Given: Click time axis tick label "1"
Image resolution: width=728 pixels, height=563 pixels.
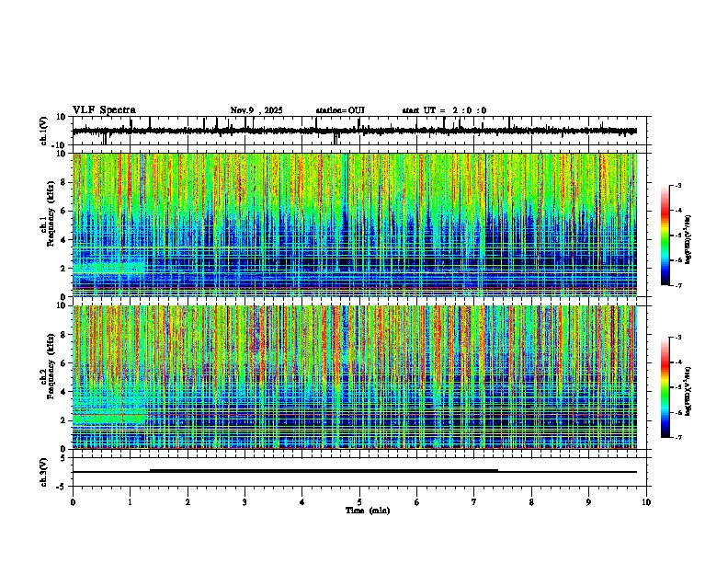Looking at the screenshot, I should [130, 502].
